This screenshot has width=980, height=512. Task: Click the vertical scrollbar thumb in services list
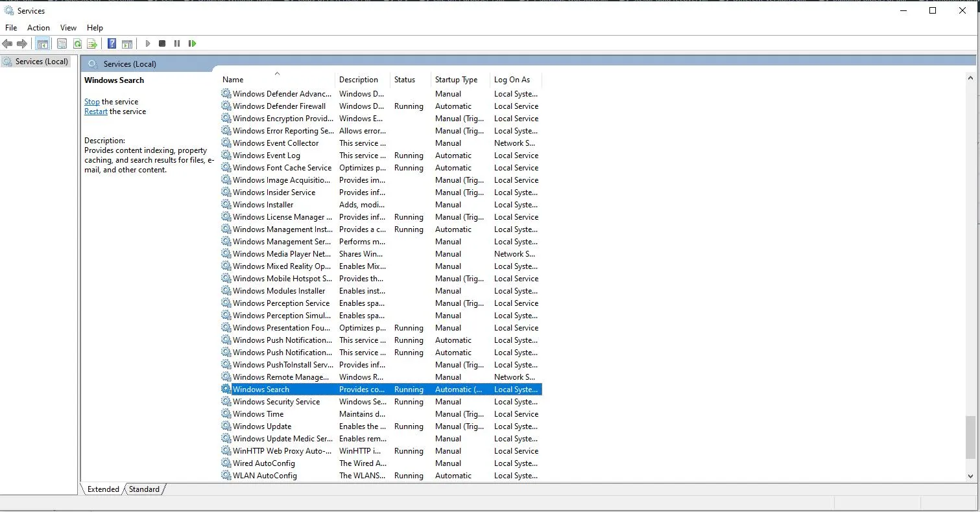click(970, 437)
